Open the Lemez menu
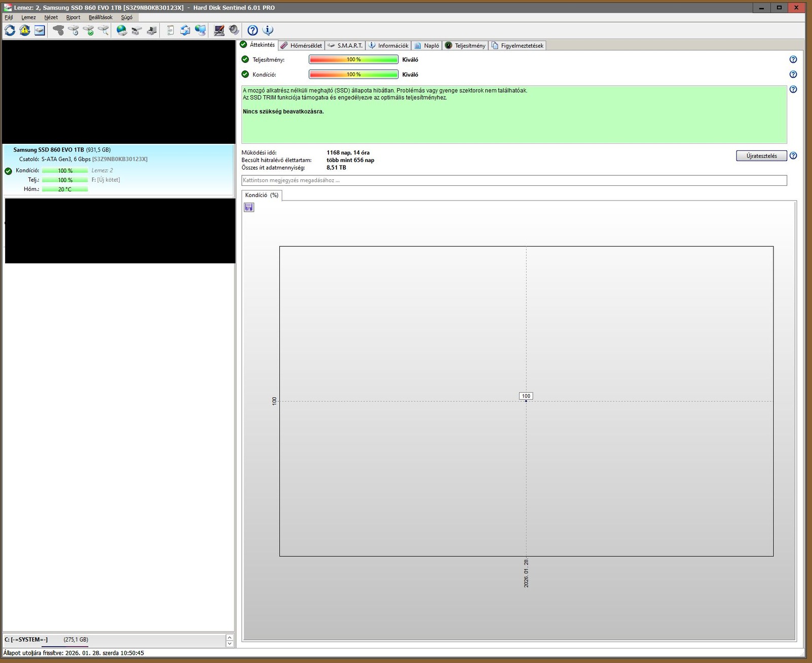The image size is (812, 663). 28,17
